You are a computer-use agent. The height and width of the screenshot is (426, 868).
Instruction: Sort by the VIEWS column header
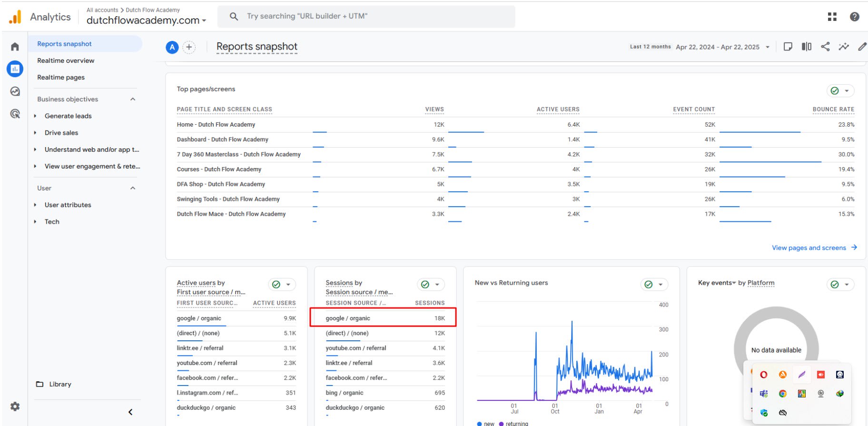434,109
